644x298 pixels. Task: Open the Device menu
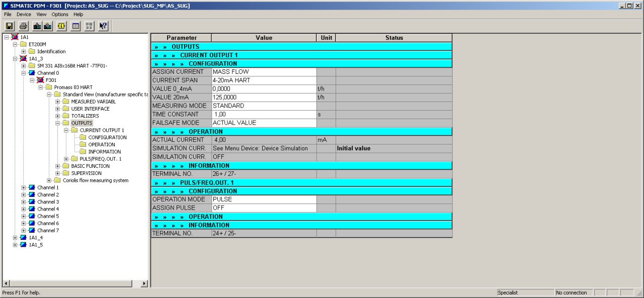[24, 15]
